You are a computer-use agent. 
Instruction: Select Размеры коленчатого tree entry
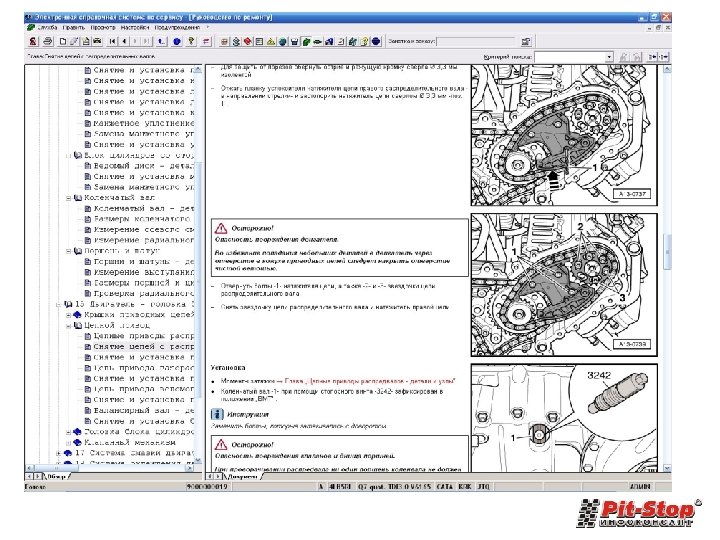click(139, 219)
